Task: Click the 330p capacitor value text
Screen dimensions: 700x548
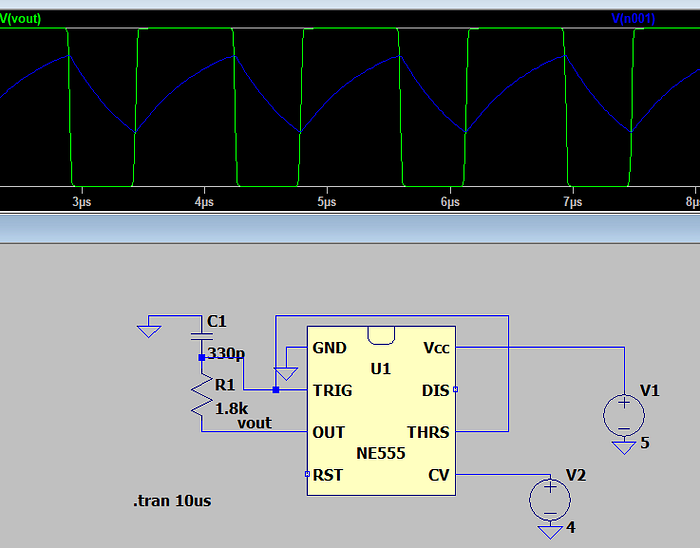Action: point(227,354)
